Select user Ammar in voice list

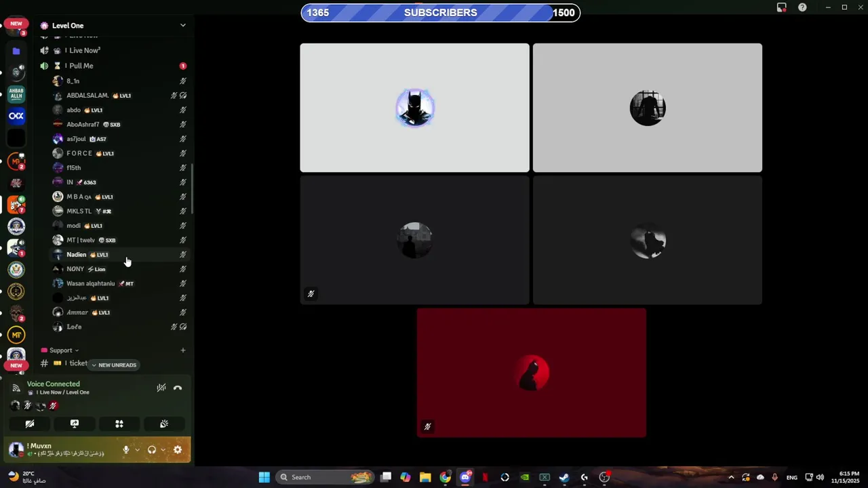119,312
